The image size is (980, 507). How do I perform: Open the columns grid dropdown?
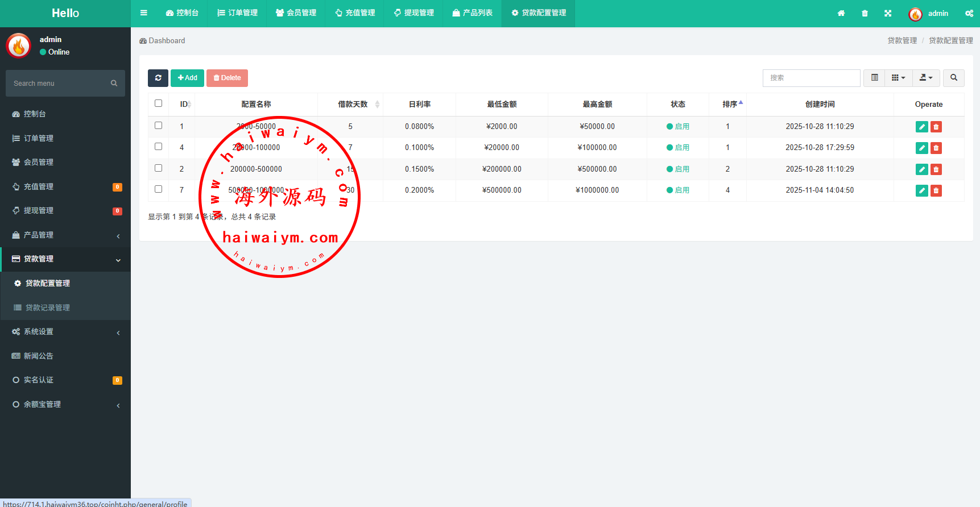[x=898, y=78]
